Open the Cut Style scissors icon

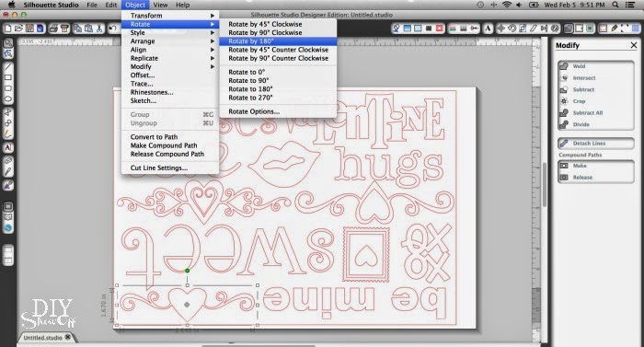point(475,29)
